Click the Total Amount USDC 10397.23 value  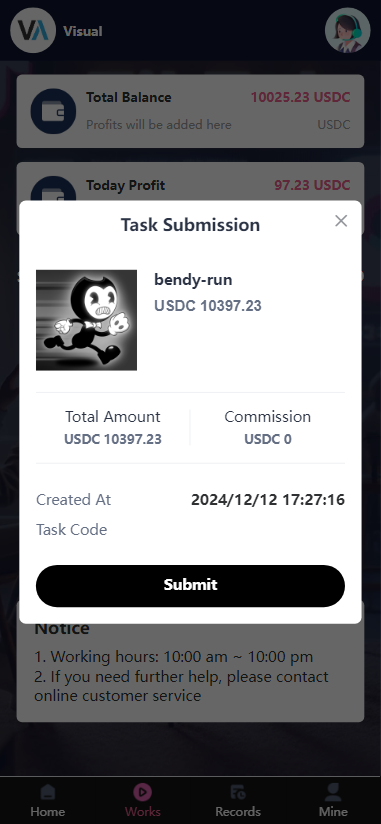(112, 439)
